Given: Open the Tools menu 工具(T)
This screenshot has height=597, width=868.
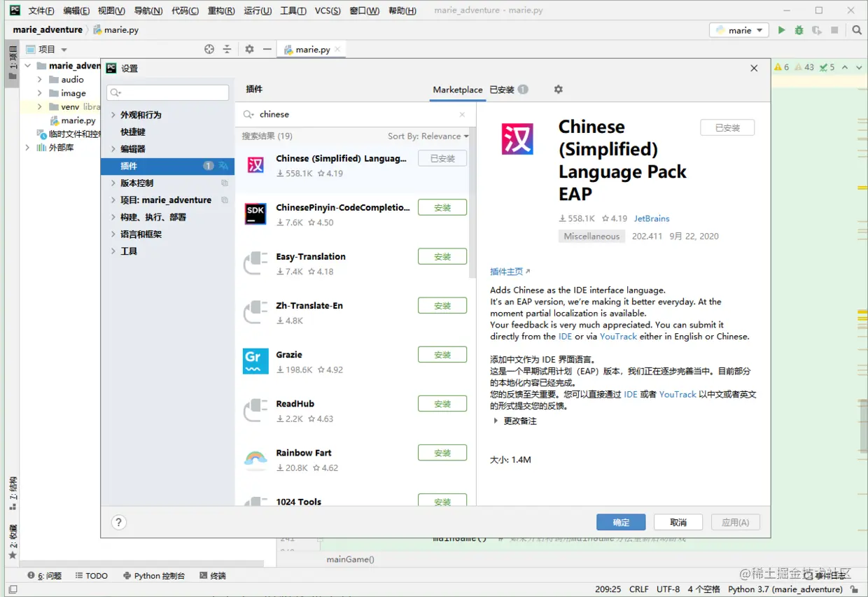Looking at the screenshot, I should point(293,10).
